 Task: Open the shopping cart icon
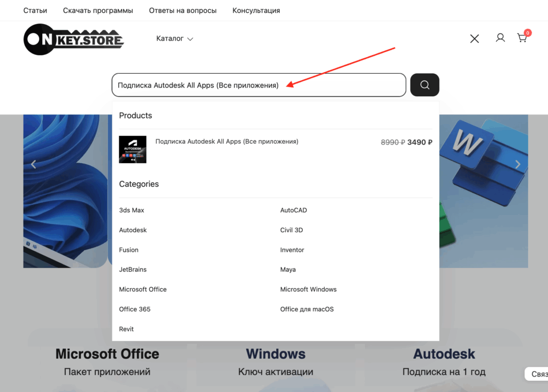(x=522, y=38)
